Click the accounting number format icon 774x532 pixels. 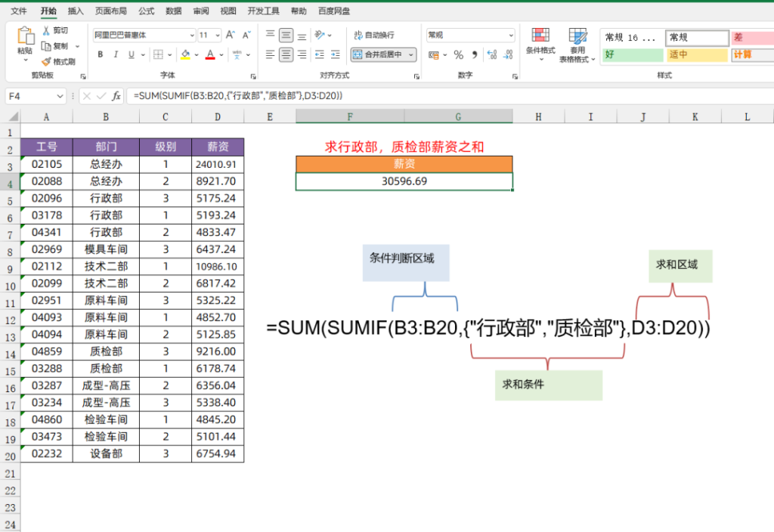pos(433,54)
